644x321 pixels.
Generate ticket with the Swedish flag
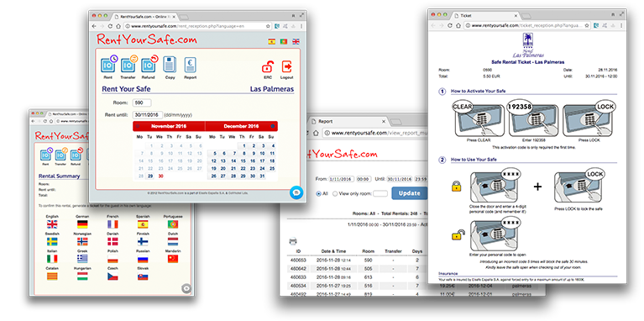[x=52, y=242]
